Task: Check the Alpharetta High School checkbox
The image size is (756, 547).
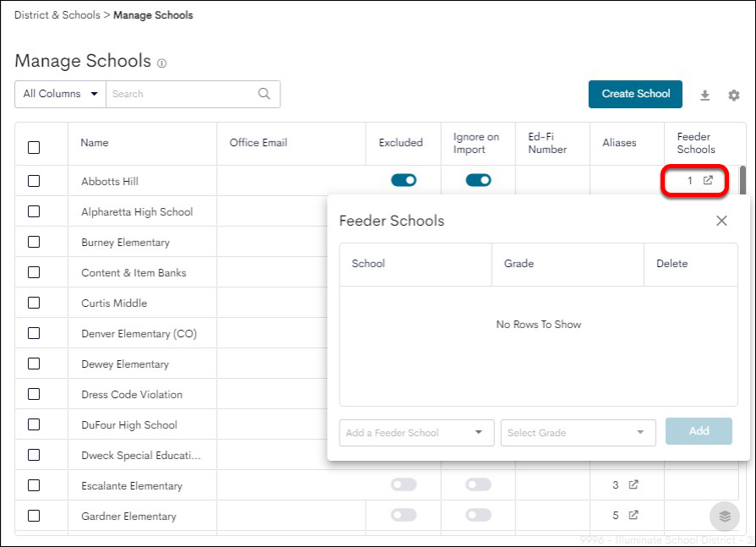Action: pyautogui.click(x=34, y=211)
